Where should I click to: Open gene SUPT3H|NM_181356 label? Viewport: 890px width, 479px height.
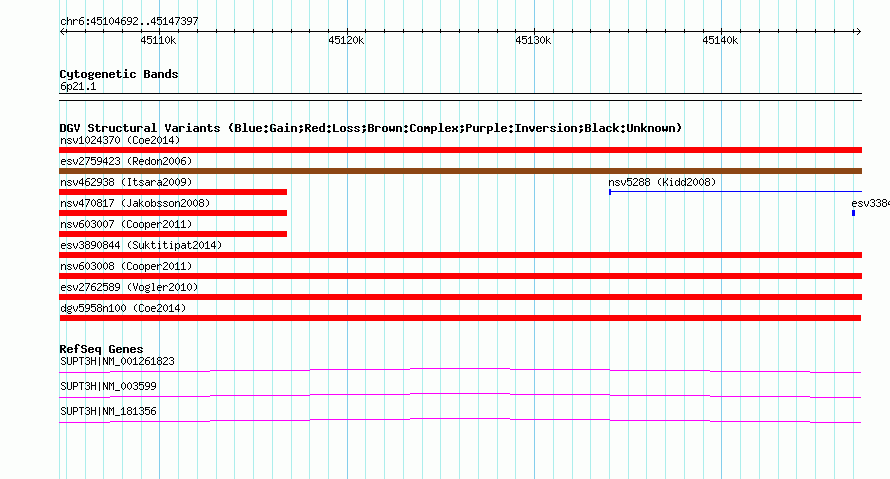[x=108, y=411]
